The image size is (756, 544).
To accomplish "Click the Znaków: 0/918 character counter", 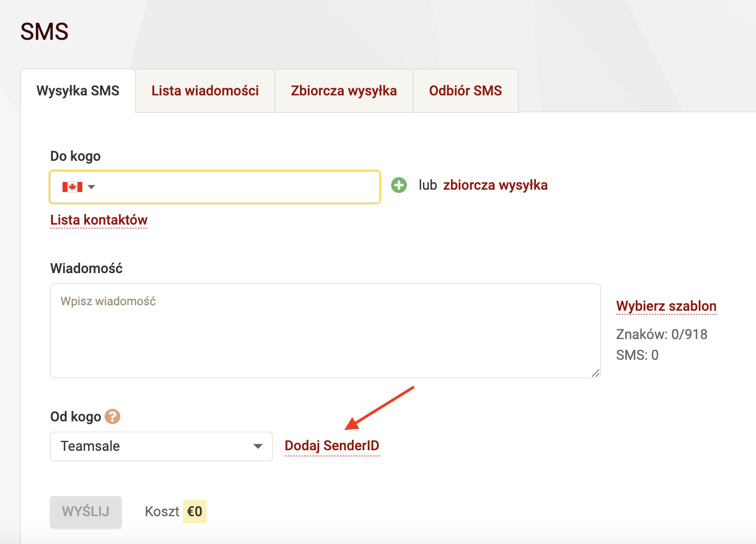I will click(x=661, y=334).
